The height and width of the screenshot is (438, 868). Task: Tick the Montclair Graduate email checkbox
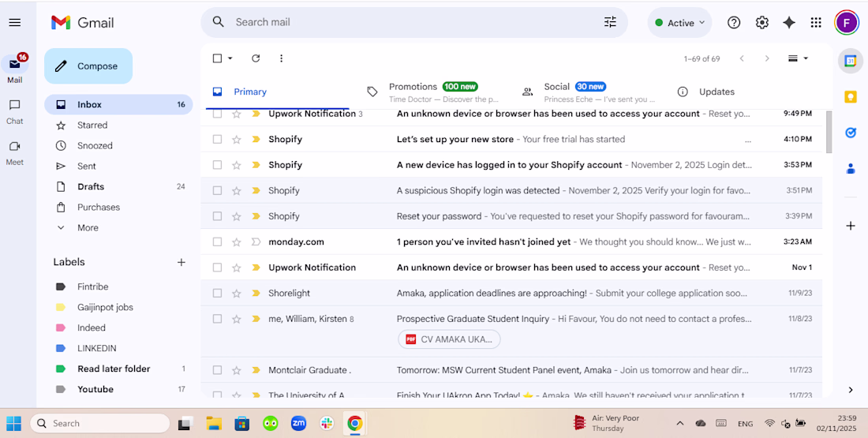[x=217, y=370]
